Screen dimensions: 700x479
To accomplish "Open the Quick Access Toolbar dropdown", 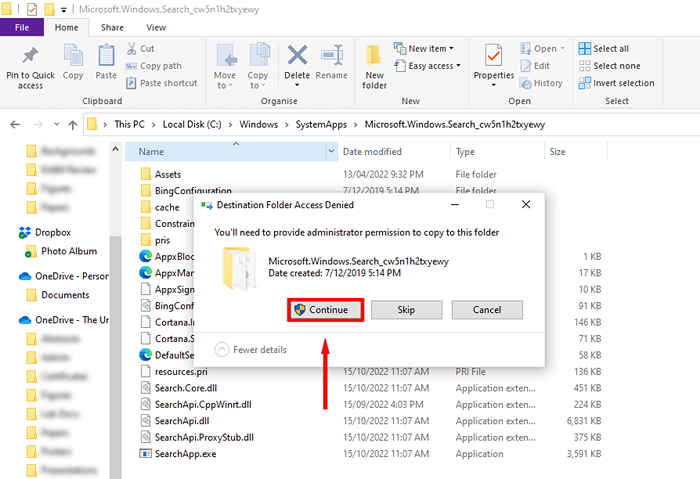I will (64, 9).
